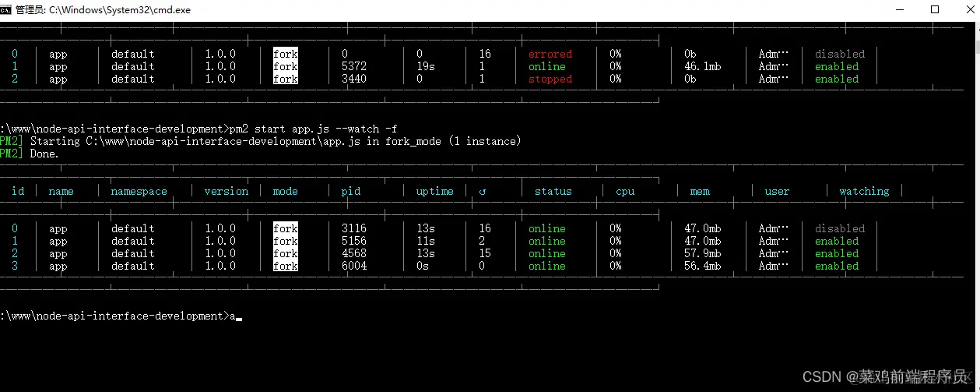Image resolution: width=980 pixels, height=392 pixels.
Task: Click the 'name' column header
Action: [x=61, y=191]
